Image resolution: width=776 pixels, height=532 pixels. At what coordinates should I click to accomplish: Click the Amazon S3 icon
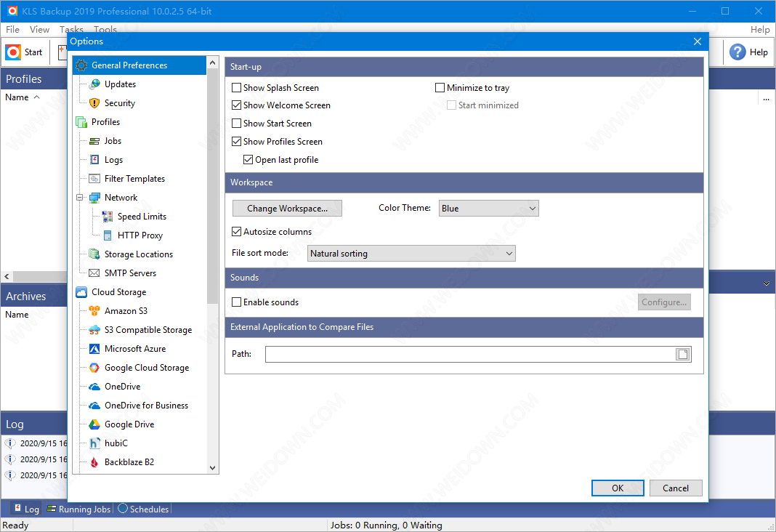[94, 311]
